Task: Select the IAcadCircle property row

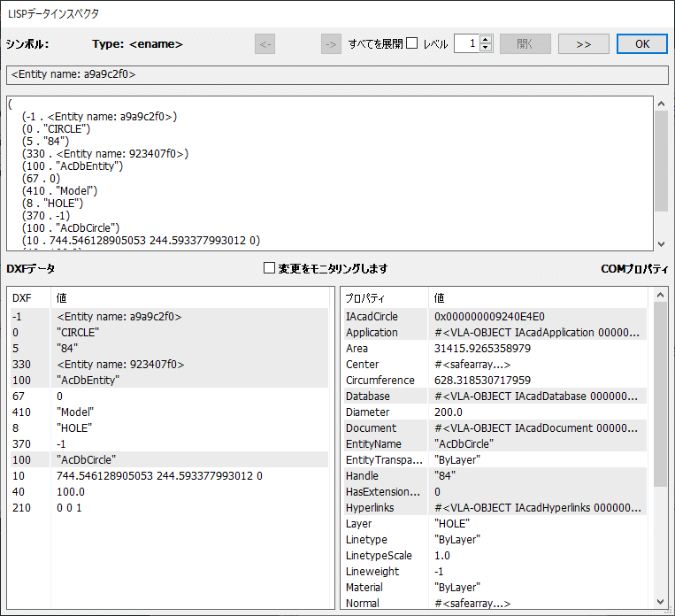Action: click(495, 317)
